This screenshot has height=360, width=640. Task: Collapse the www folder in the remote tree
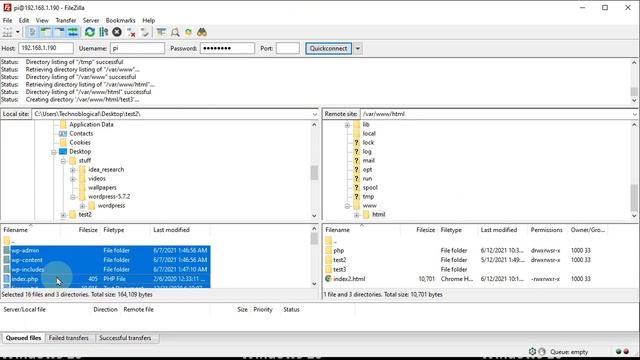(347, 206)
